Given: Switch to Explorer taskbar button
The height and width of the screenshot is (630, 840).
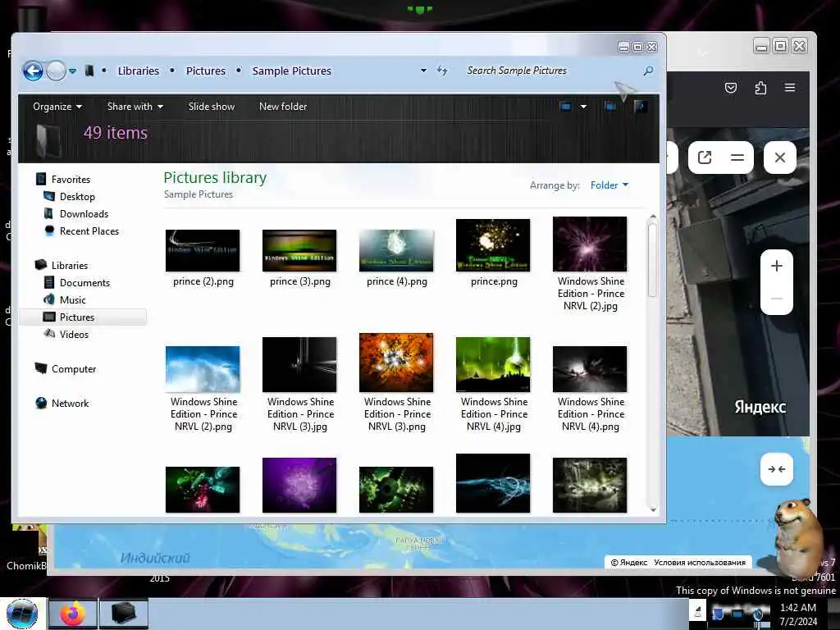Looking at the screenshot, I should (x=123, y=614).
